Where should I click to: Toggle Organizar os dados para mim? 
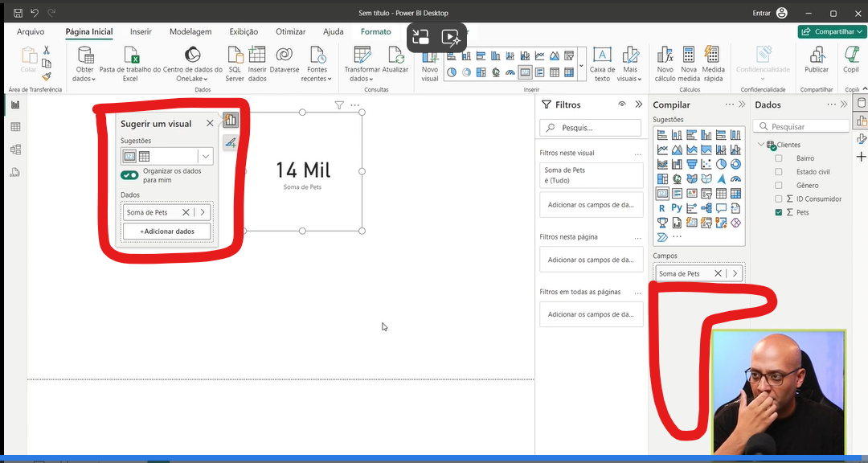130,175
